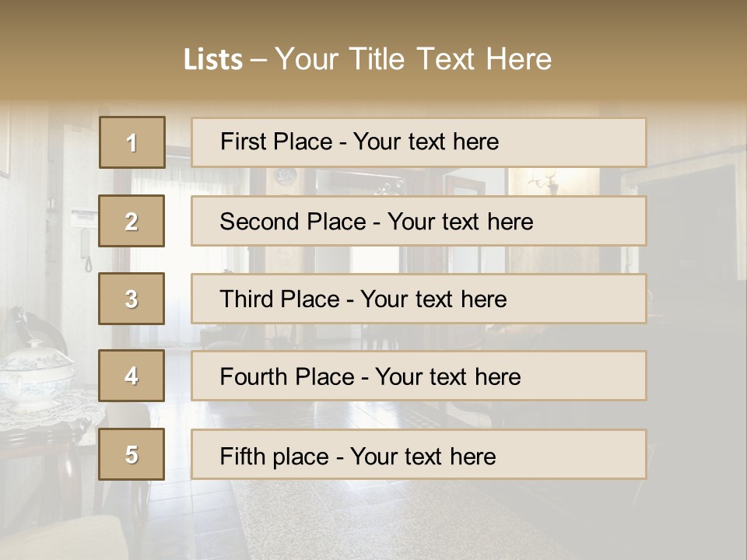
Task: Click Your Title Text Here title text
Action: 413,59
